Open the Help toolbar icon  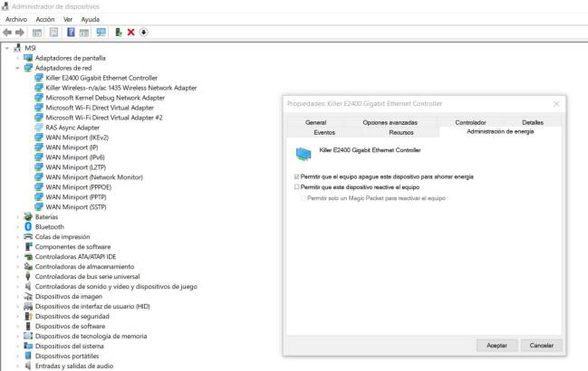(x=71, y=33)
